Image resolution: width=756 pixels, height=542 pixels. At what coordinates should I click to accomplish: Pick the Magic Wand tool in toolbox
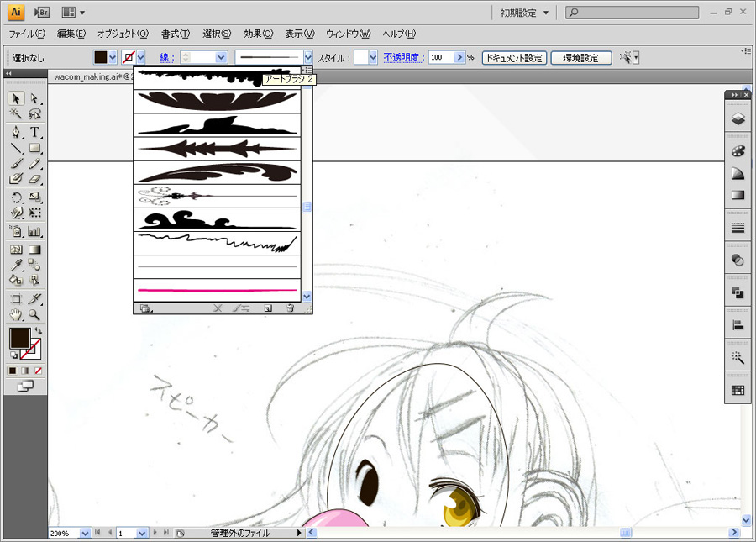coord(16,113)
